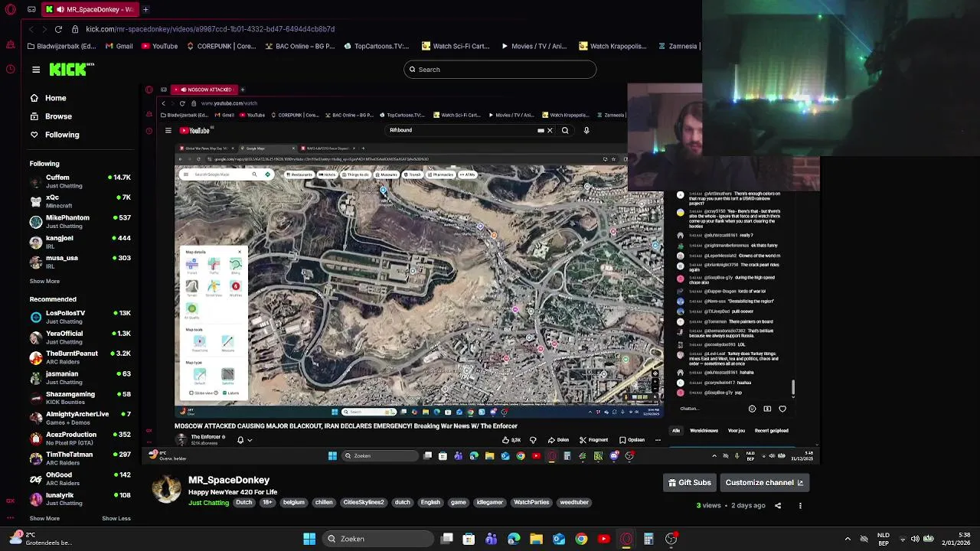Share the video via share icon

pyautogui.click(x=778, y=506)
